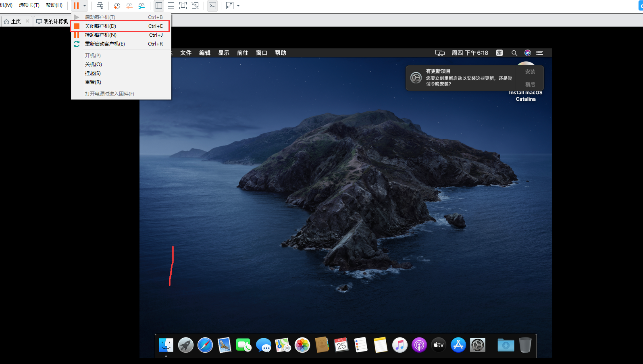Launch Safari from the Dock
This screenshot has width=643, height=364.
click(205, 345)
